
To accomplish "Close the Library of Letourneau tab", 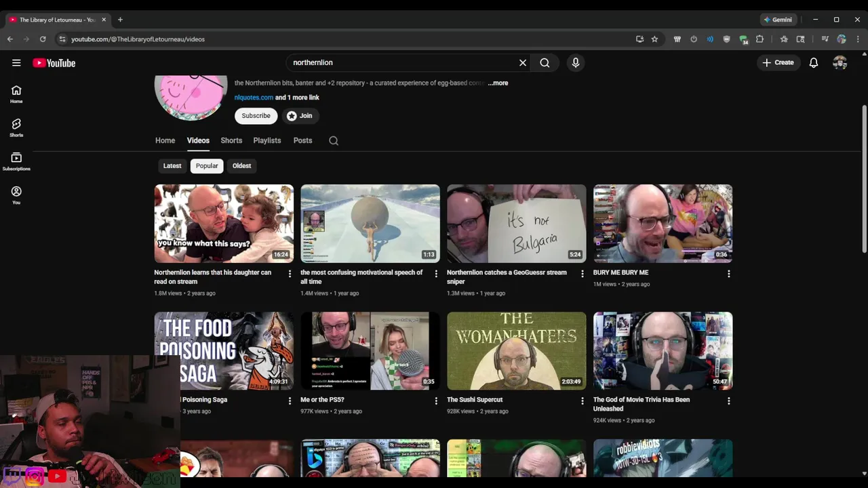I will tap(104, 20).
